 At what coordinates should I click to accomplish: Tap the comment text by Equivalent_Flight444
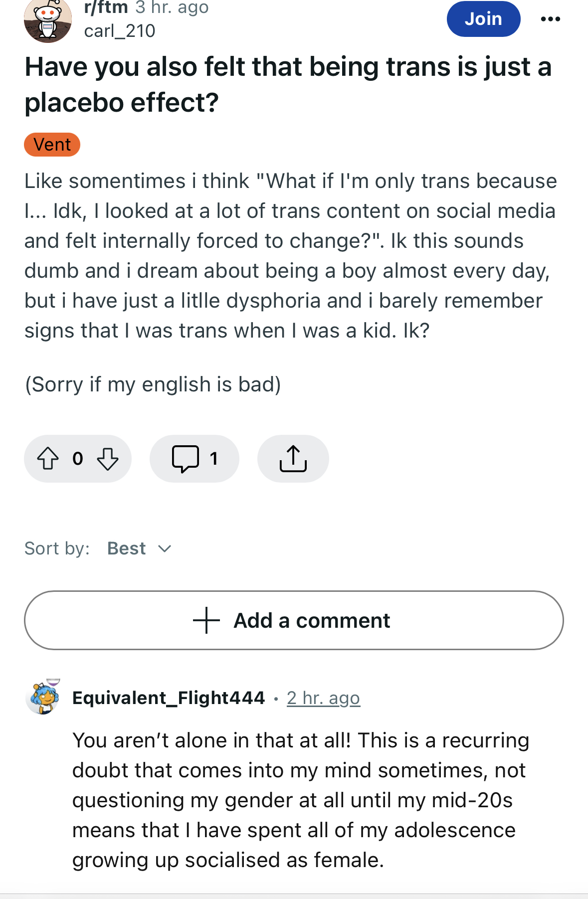(301, 800)
